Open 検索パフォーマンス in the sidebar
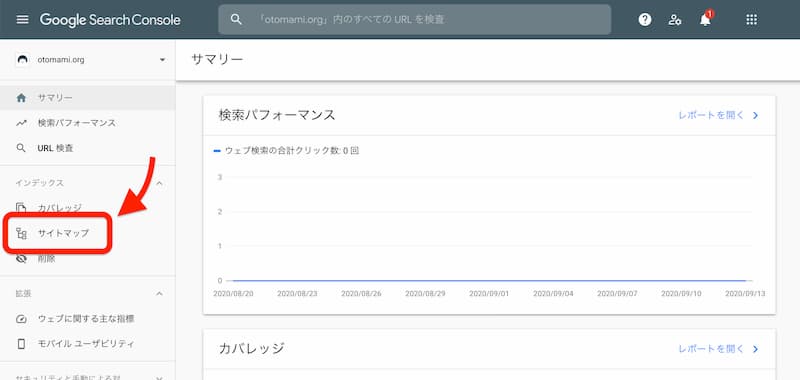The width and height of the screenshot is (800, 380). click(87, 123)
